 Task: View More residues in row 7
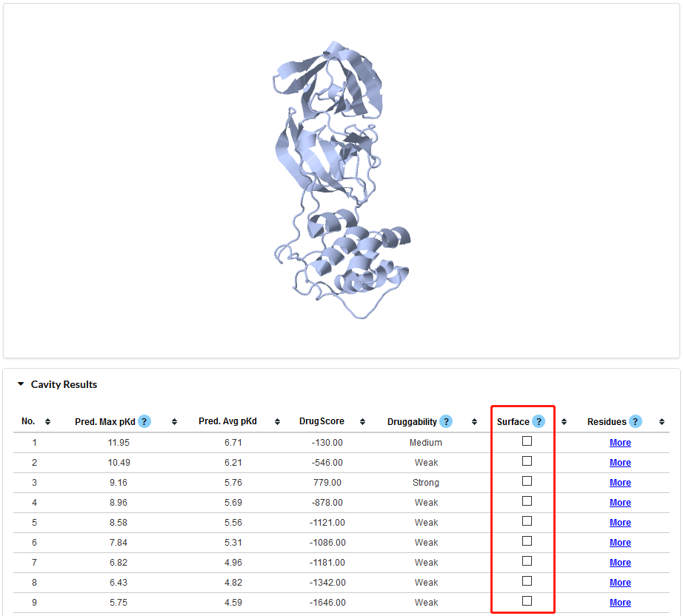click(620, 563)
